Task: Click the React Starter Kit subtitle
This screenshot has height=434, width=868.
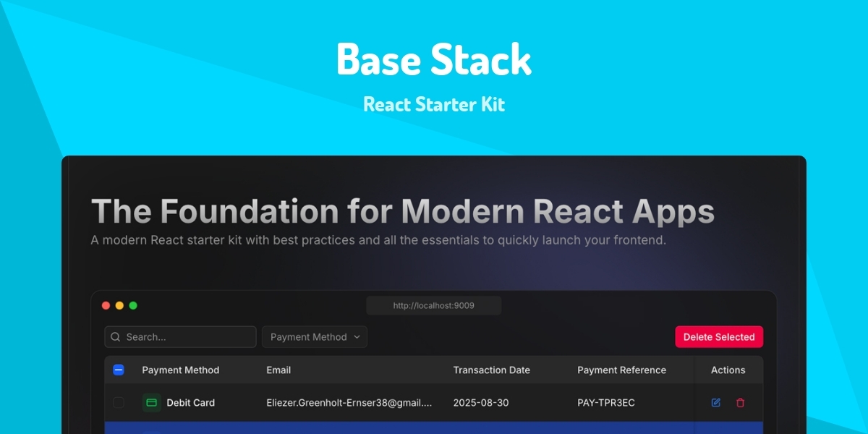Action: click(434, 104)
